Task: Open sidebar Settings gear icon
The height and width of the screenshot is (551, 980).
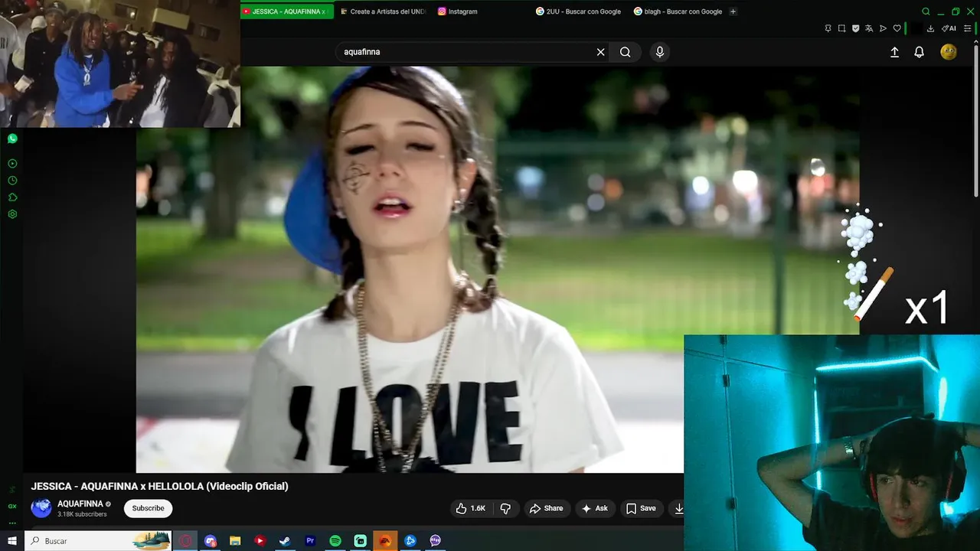Action: [x=12, y=214]
